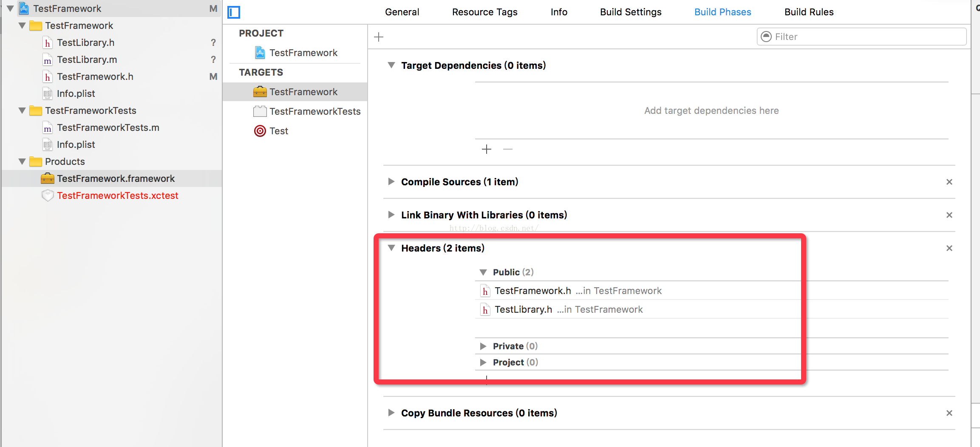Open the Build Settings tab
Image resolution: width=980 pixels, height=447 pixels.
click(x=631, y=12)
